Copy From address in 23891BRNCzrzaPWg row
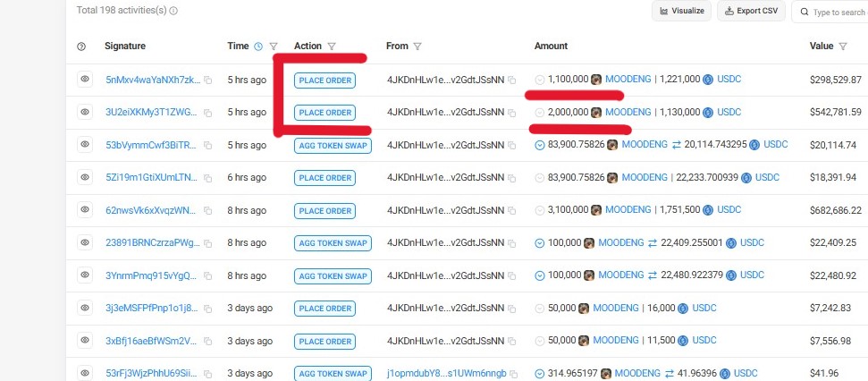The width and height of the screenshot is (868, 381). pyautogui.click(x=512, y=243)
